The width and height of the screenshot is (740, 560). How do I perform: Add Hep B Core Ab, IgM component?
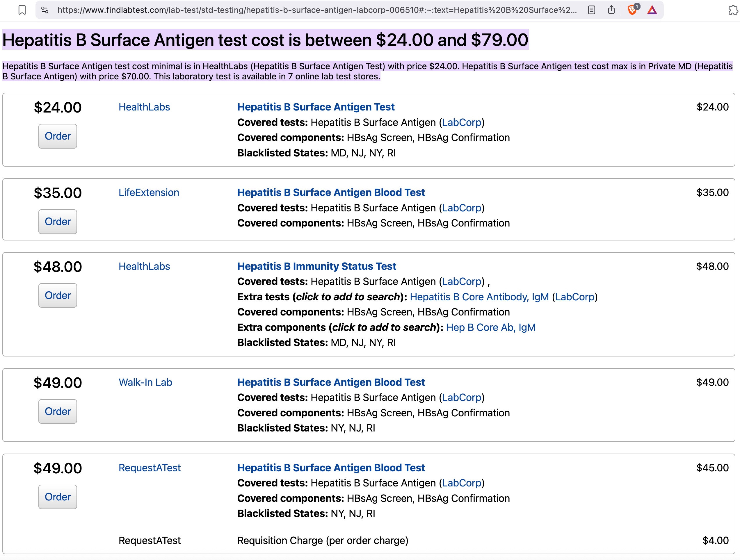point(490,327)
